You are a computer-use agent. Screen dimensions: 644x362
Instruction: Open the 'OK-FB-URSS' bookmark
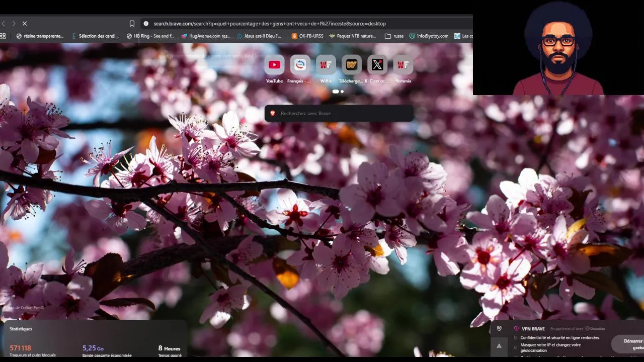tap(307, 36)
